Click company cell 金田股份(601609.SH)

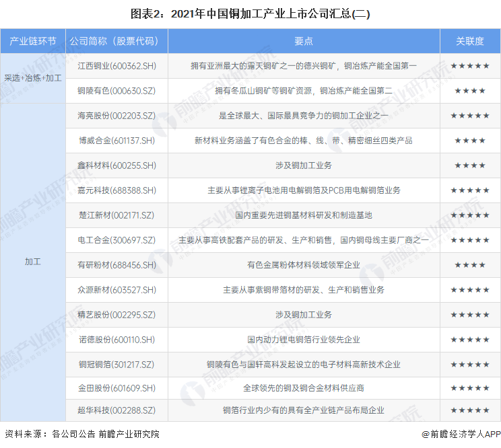(116, 388)
